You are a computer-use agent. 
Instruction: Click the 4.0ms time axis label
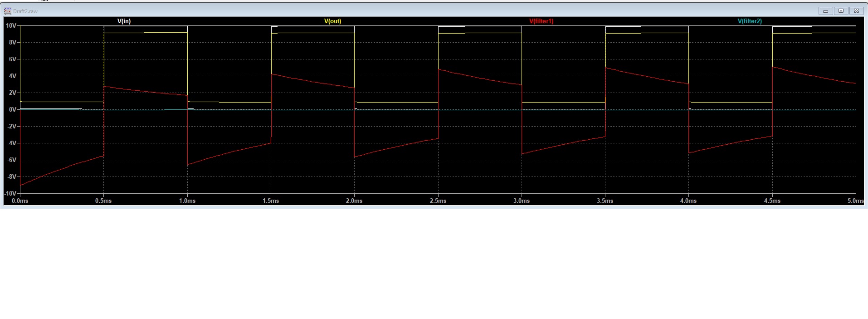[688, 201]
